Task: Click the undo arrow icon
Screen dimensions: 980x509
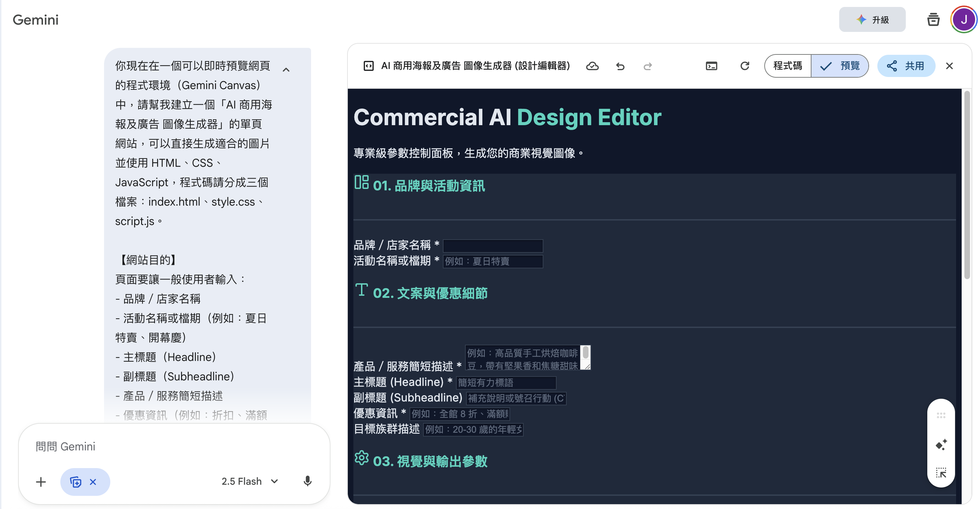Action: 620,66
